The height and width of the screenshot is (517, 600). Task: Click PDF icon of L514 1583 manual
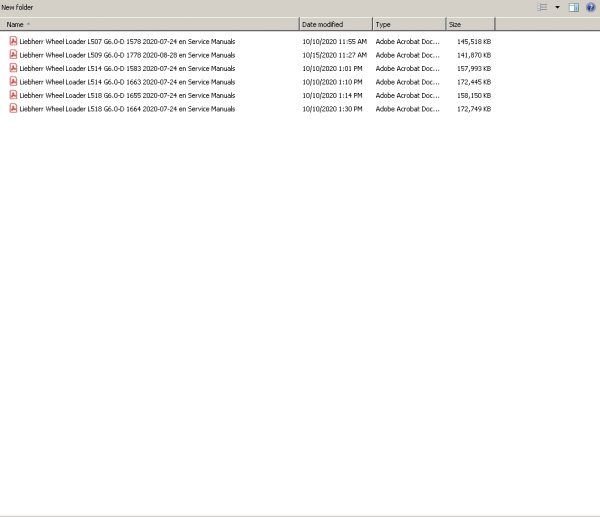13,68
